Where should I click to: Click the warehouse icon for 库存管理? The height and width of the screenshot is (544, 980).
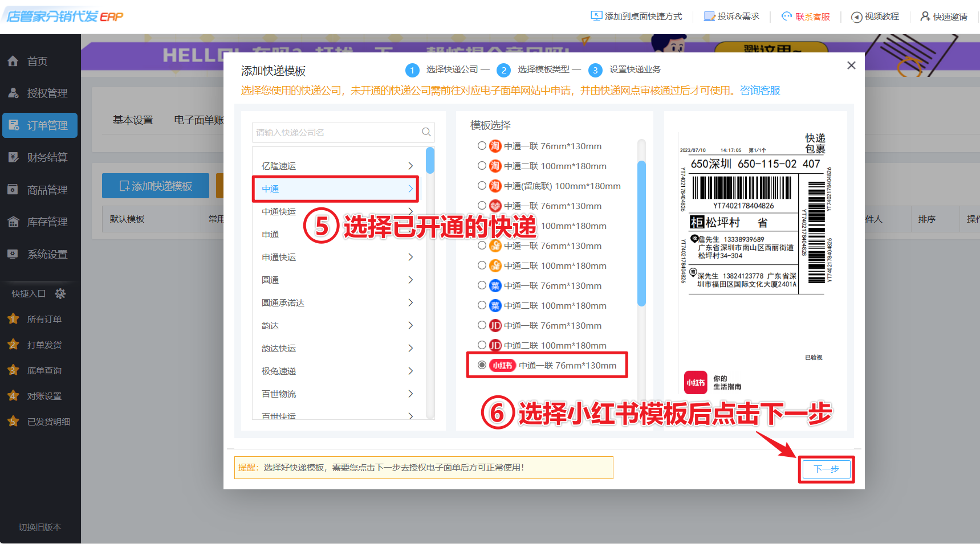[13, 222]
